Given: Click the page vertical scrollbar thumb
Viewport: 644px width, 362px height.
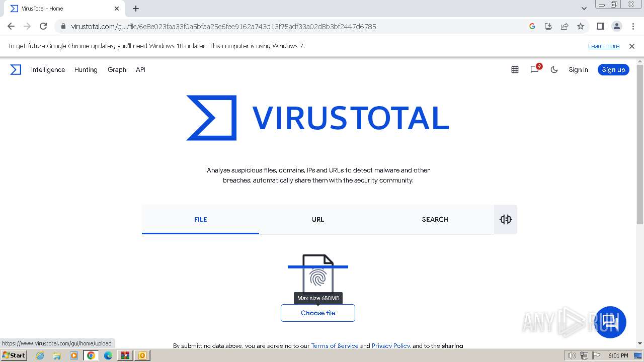Looking at the screenshot, I should pos(640,145).
